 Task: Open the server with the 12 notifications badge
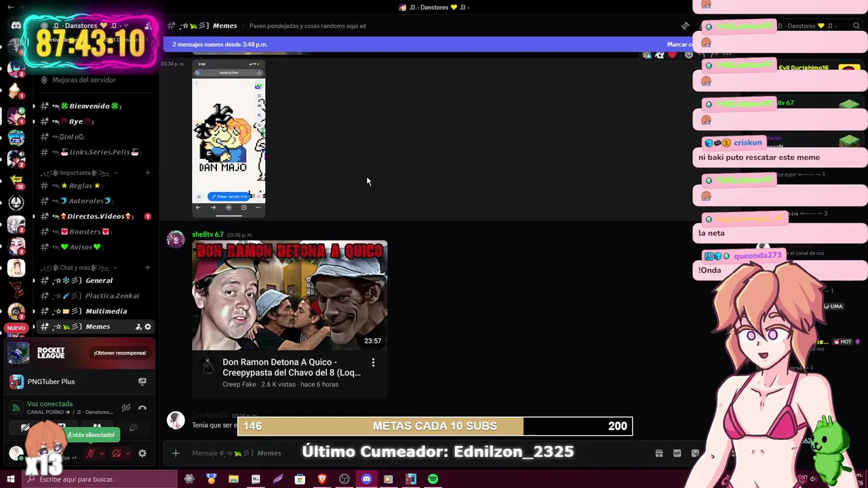tap(16, 180)
